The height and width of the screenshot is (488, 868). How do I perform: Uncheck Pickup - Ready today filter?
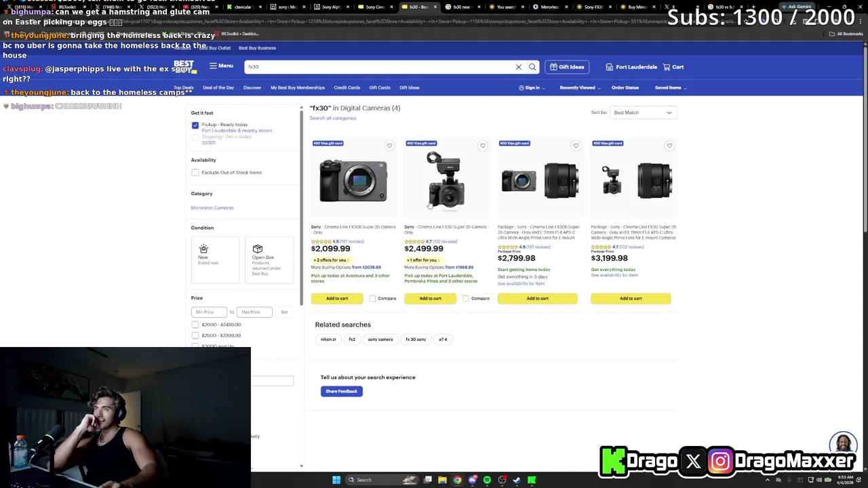coord(195,125)
